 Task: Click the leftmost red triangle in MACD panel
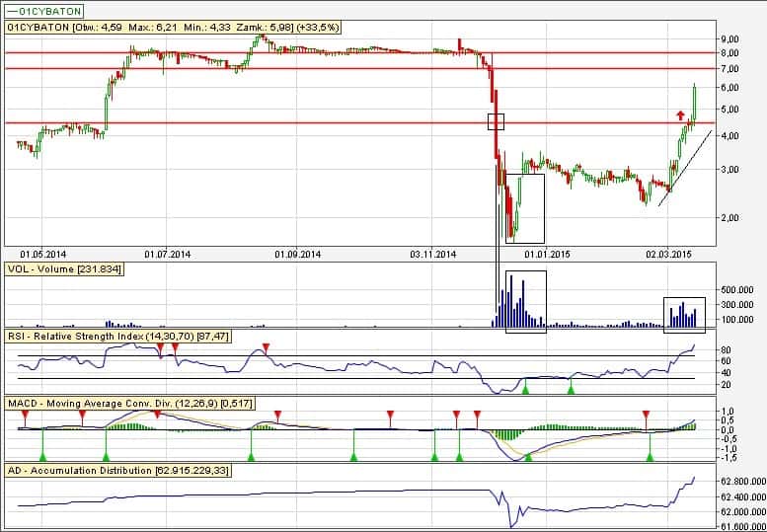tap(24, 415)
